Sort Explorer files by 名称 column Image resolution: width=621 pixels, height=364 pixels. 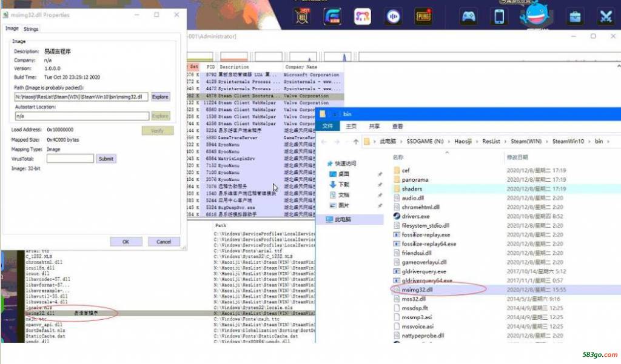pyautogui.click(x=398, y=157)
